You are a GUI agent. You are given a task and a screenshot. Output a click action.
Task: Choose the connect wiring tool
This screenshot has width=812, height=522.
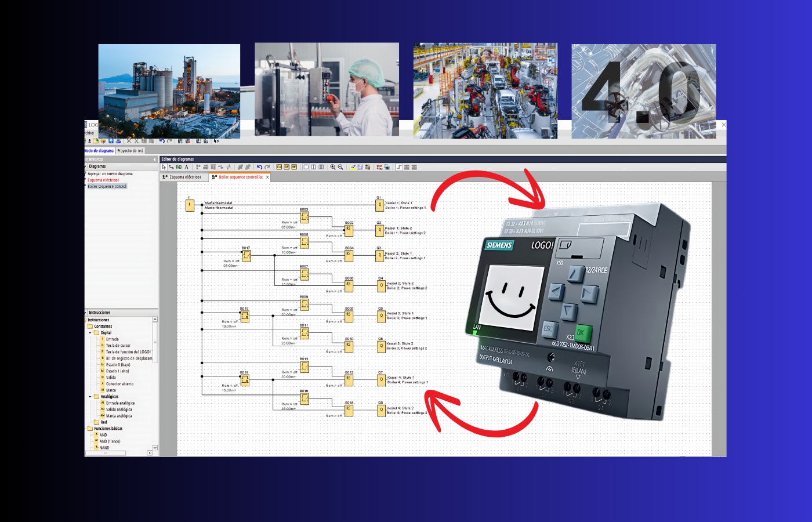(x=171, y=167)
